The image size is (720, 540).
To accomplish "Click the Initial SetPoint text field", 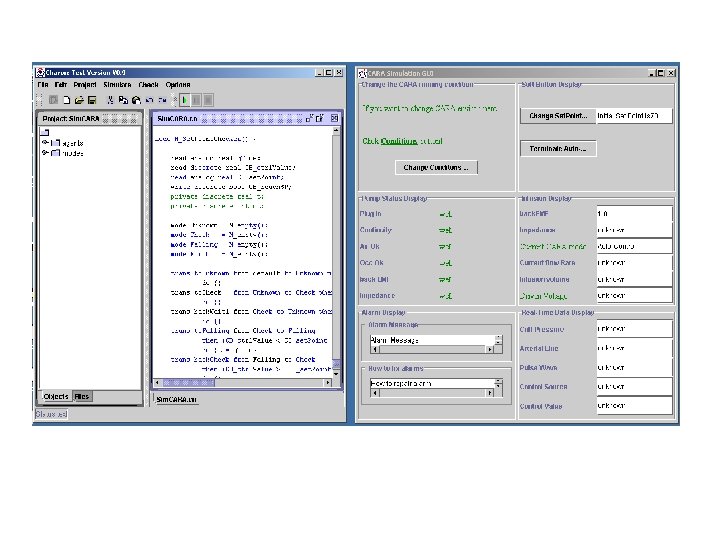I will [634, 116].
